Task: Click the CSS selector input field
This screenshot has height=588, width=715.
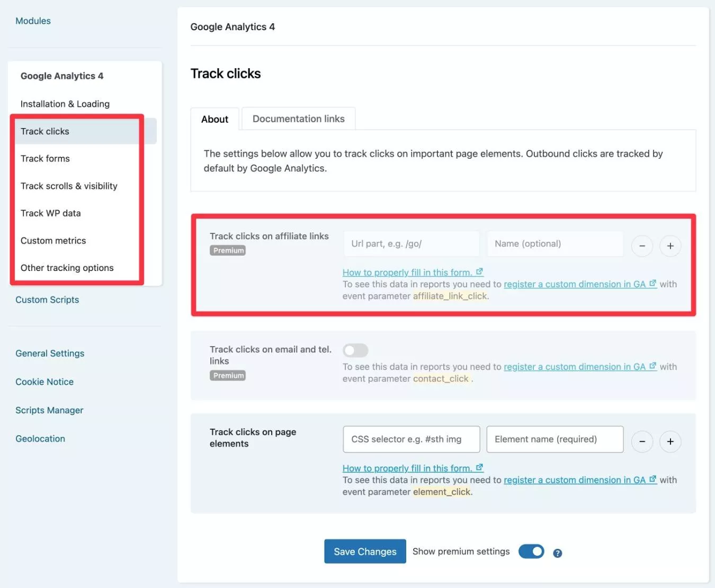Action: 412,439
